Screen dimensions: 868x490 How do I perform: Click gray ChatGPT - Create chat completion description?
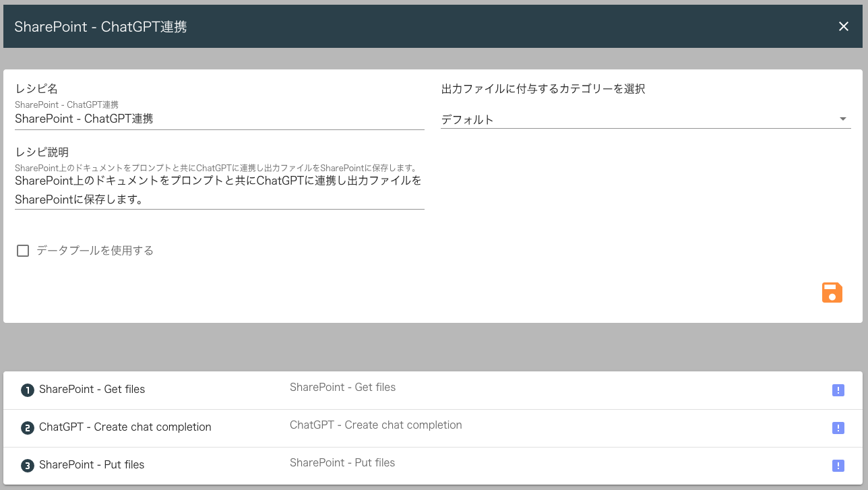pyautogui.click(x=376, y=425)
